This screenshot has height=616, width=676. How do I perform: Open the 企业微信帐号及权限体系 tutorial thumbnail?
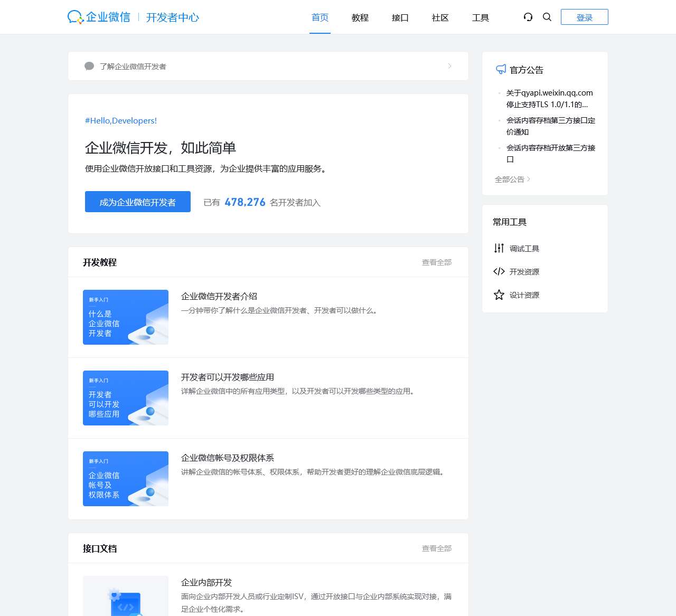pyautogui.click(x=126, y=479)
